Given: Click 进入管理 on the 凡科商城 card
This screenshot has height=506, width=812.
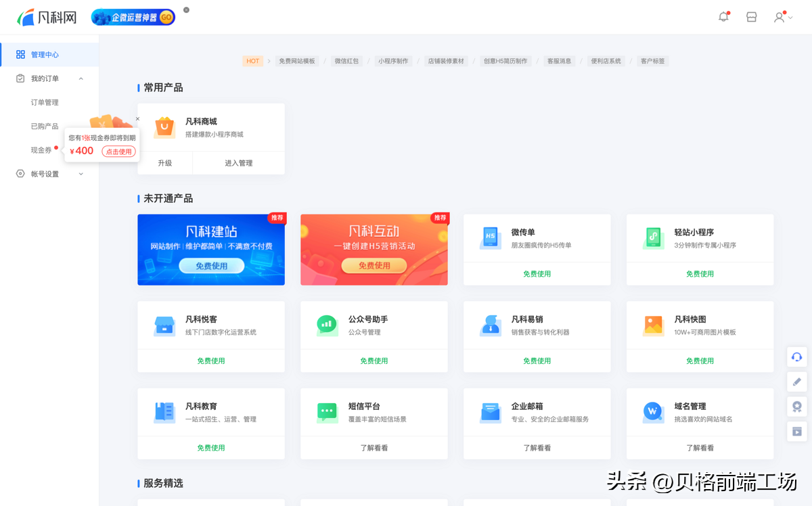Looking at the screenshot, I should pos(239,163).
